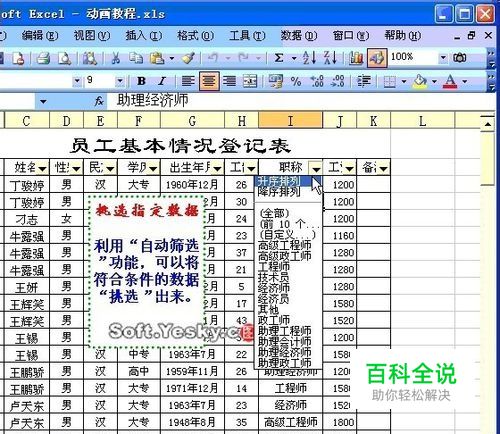Screen dimensions: 500x434
Task: Open the 编辑(E) menu
Action: click(x=40, y=35)
